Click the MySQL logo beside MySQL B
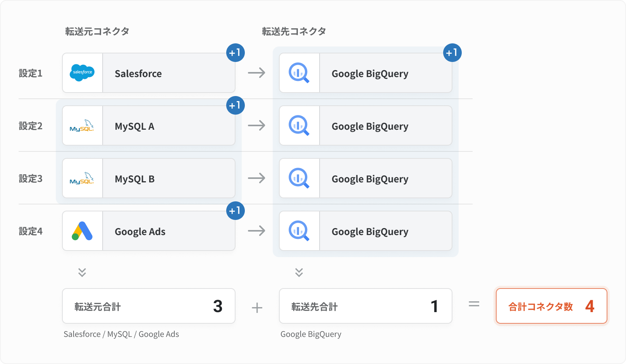This screenshot has width=626, height=364. tap(82, 179)
